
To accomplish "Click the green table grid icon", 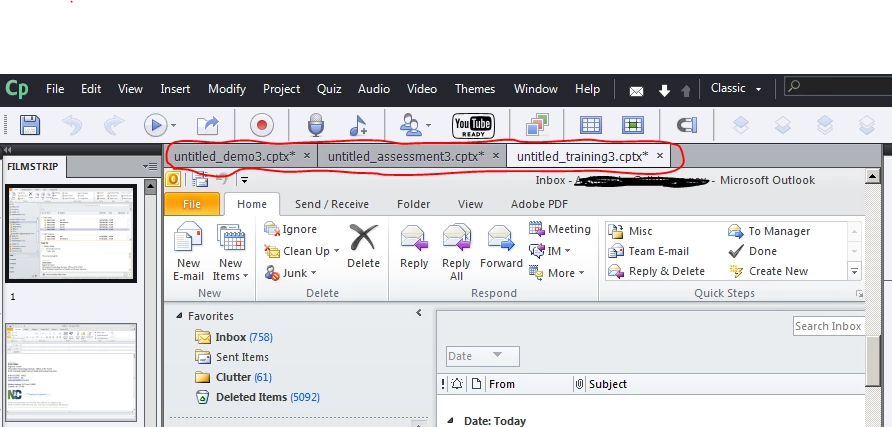I will (x=632, y=125).
